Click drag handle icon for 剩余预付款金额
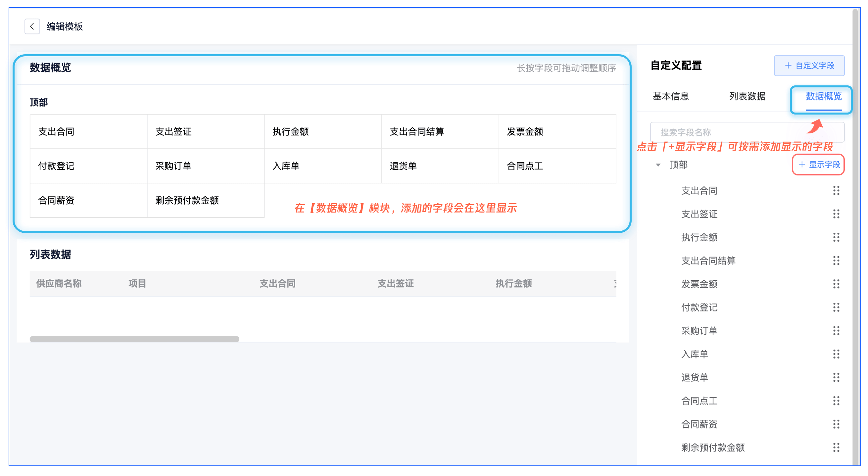868x476 pixels. [x=836, y=447]
